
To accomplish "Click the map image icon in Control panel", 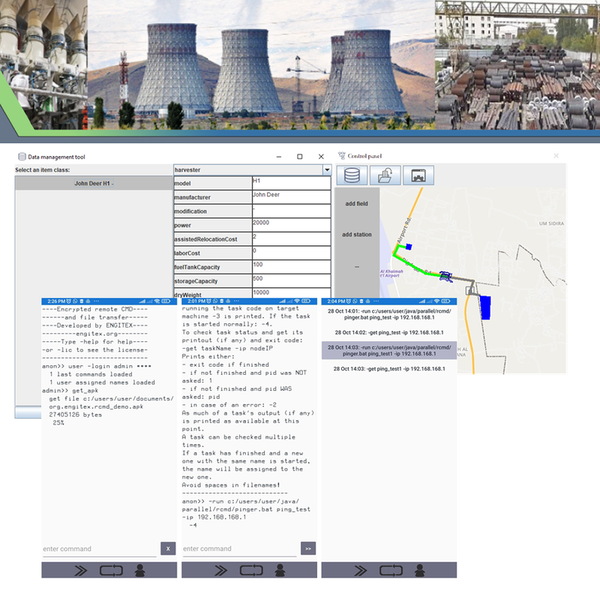I will click(x=419, y=176).
